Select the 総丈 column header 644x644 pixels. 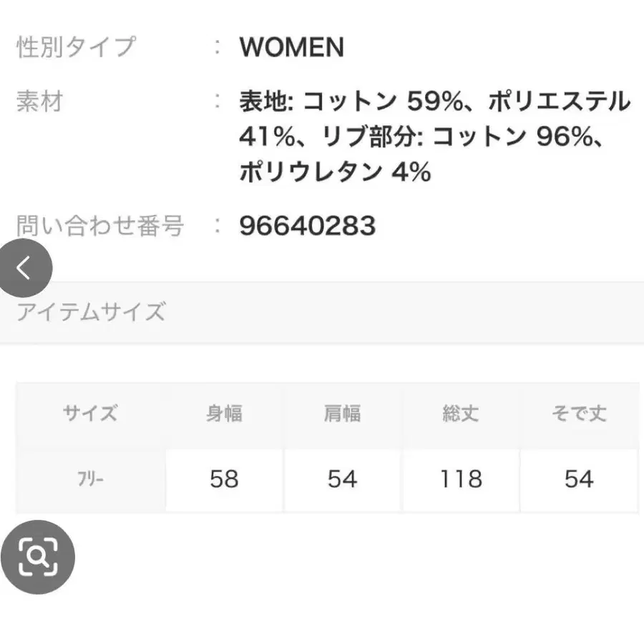point(462,414)
